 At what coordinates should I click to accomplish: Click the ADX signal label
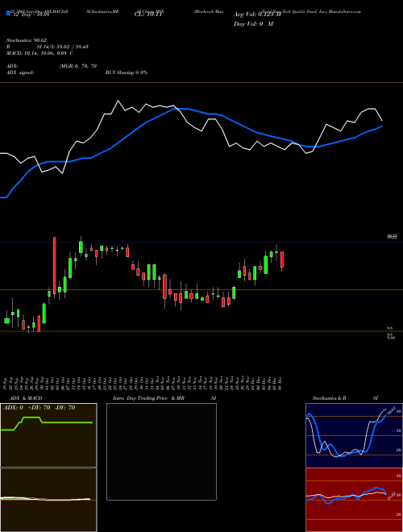(20, 73)
